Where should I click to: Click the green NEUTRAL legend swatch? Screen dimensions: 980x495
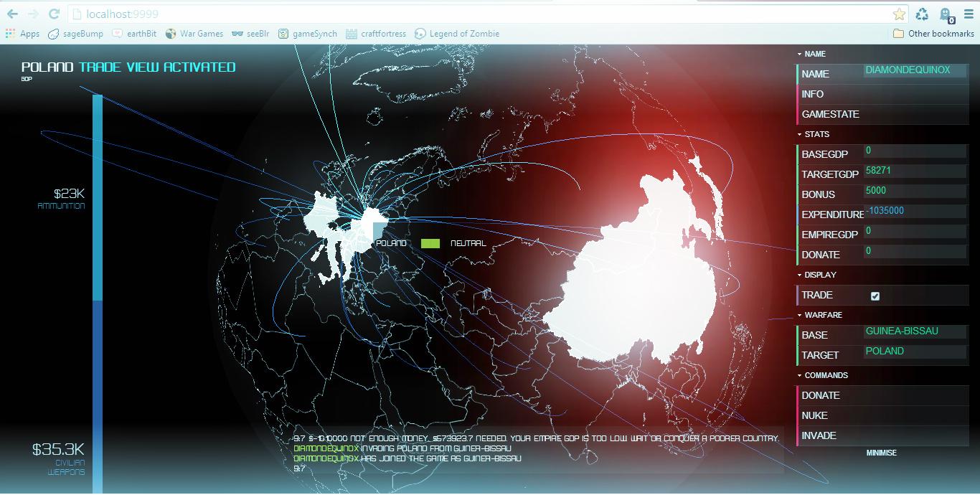click(430, 244)
